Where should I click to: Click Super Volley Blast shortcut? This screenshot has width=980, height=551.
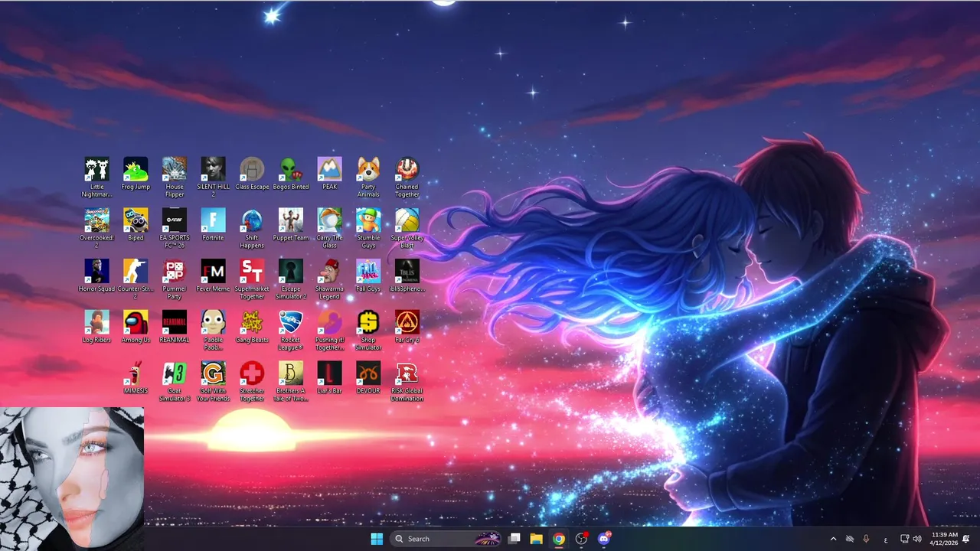point(407,228)
